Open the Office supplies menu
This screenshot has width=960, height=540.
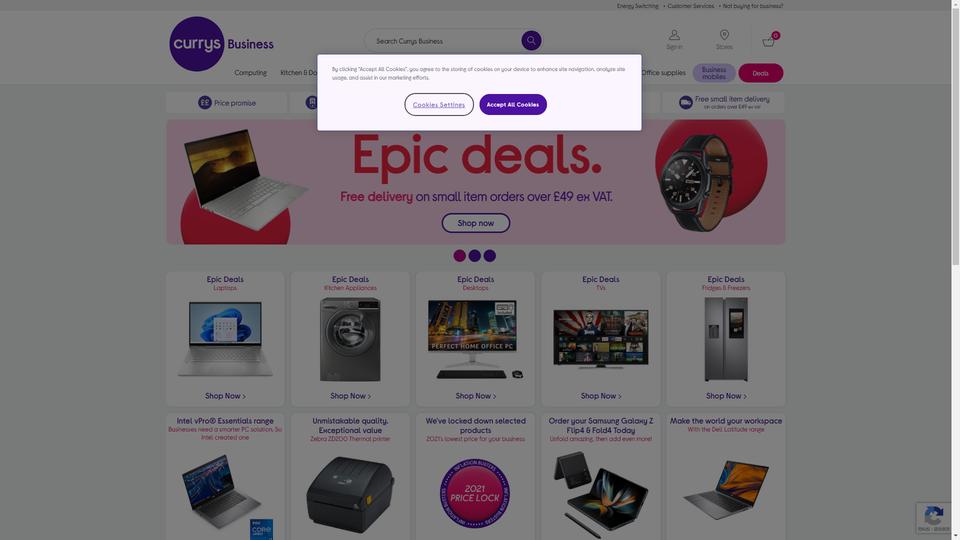click(x=663, y=73)
